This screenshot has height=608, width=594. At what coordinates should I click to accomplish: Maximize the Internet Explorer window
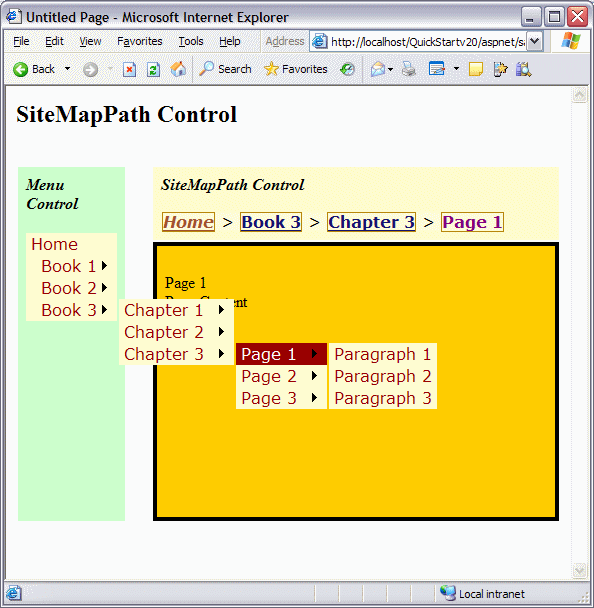(554, 17)
